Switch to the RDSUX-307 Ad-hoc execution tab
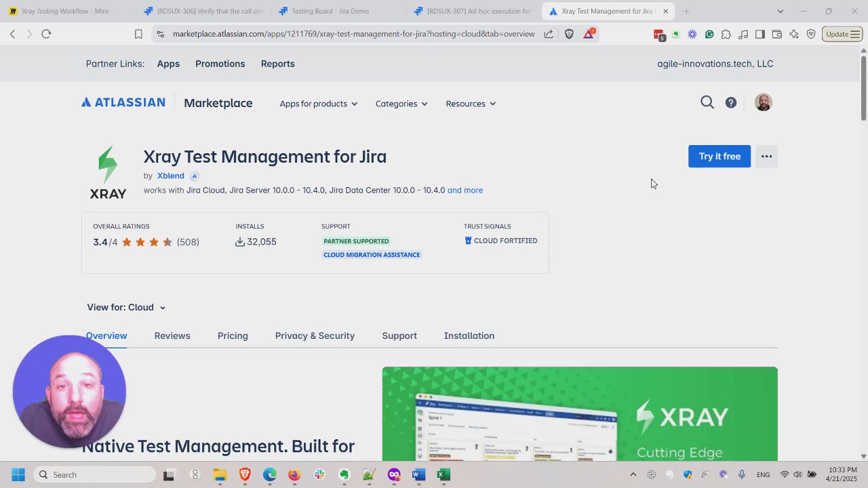This screenshot has width=868, height=488. tap(473, 12)
